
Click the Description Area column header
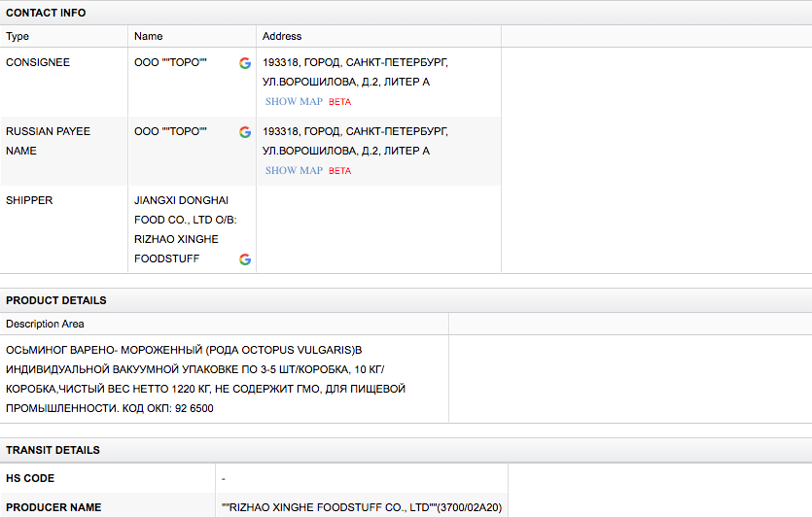click(x=45, y=324)
